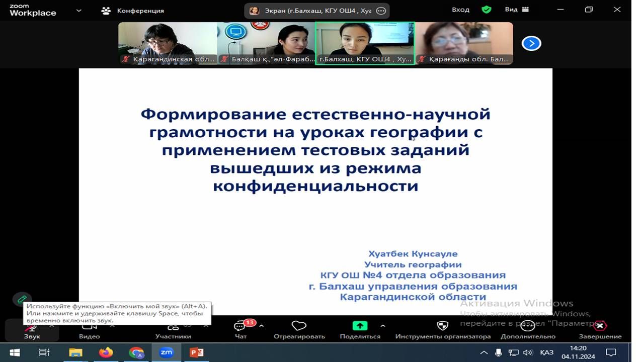This screenshot has height=362, width=644.
Task: Unmute microphone with the Звук button
Action: 31,329
